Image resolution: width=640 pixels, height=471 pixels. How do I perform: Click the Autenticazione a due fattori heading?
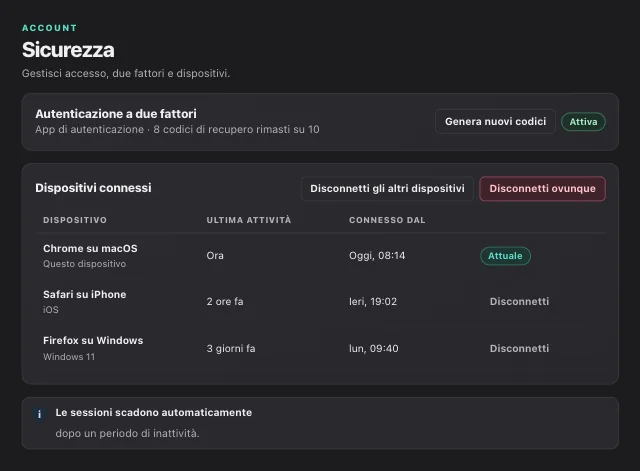(x=116, y=114)
